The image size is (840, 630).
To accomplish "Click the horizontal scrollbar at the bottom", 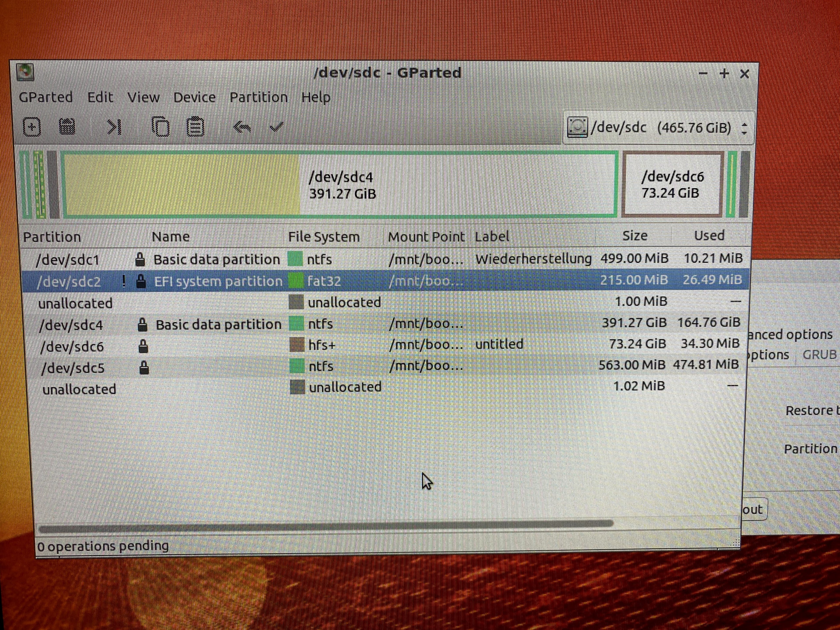I will (326, 525).
